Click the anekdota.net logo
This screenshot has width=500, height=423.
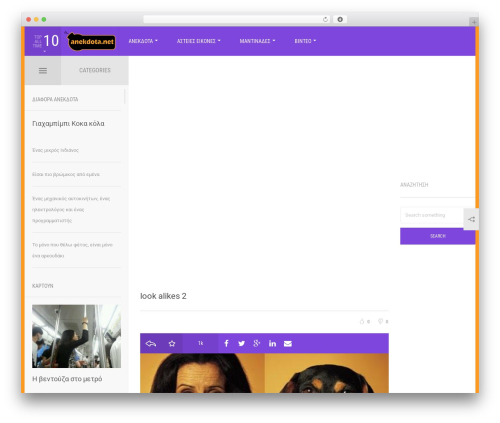91,41
